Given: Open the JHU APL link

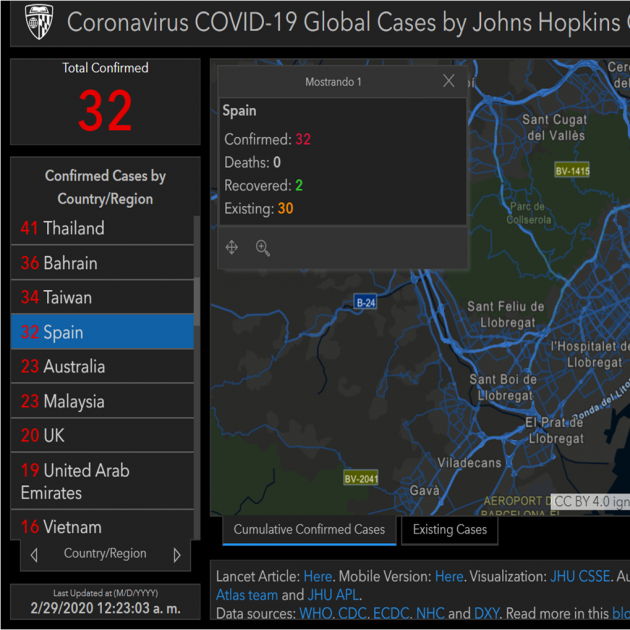Looking at the screenshot, I should (x=333, y=595).
